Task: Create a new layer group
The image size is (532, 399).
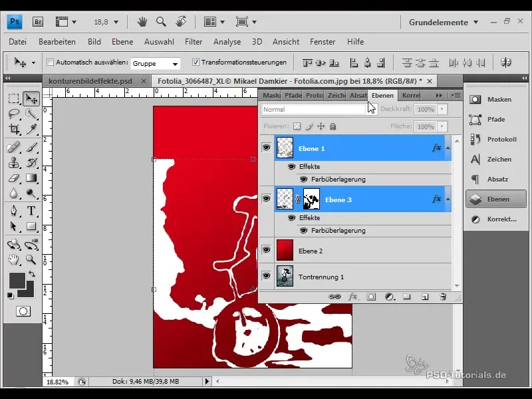Action: click(x=407, y=297)
